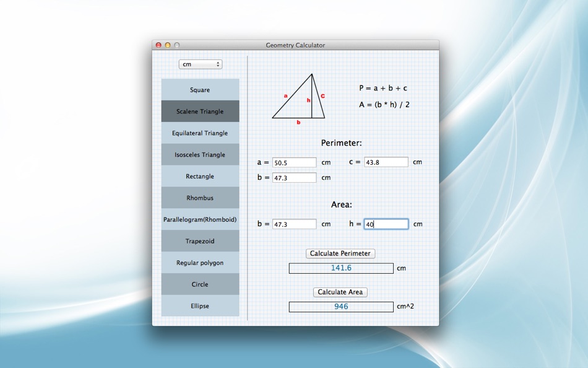Click the height h input field
The width and height of the screenshot is (588, 368).
[386, 224]
